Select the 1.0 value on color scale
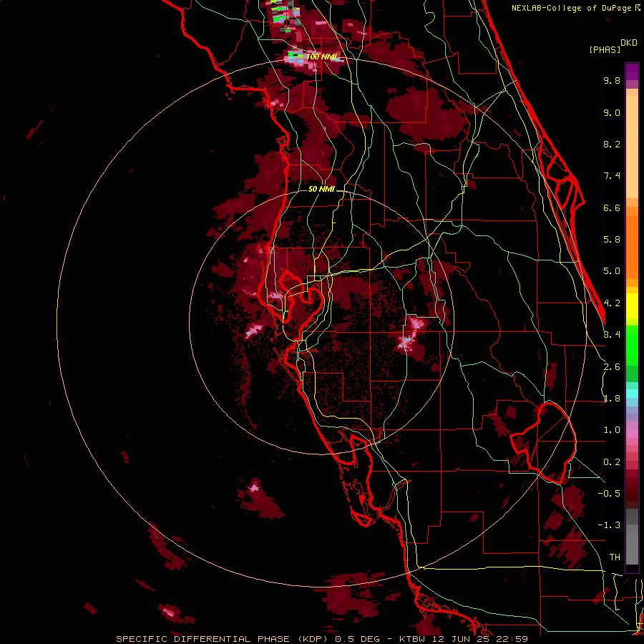The width and height of the screenshot is (644, 644). (612, 430)
